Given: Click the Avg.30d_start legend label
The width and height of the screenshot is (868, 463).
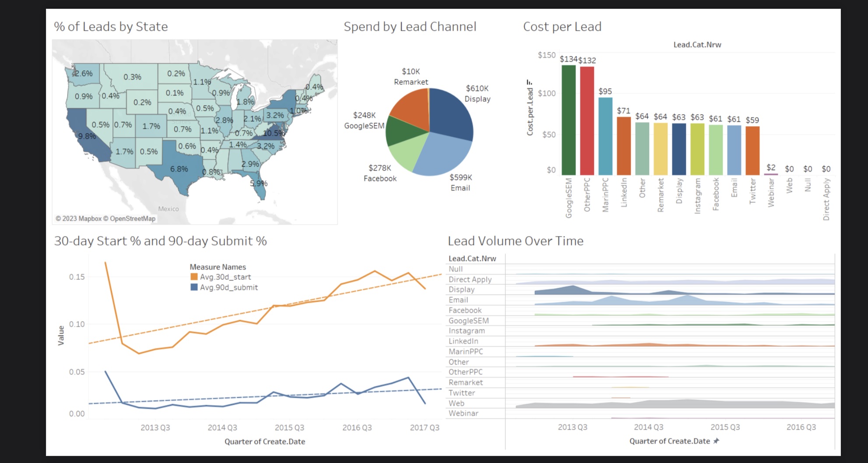Looking at the screenshot, I should click(x=225, y=277).
